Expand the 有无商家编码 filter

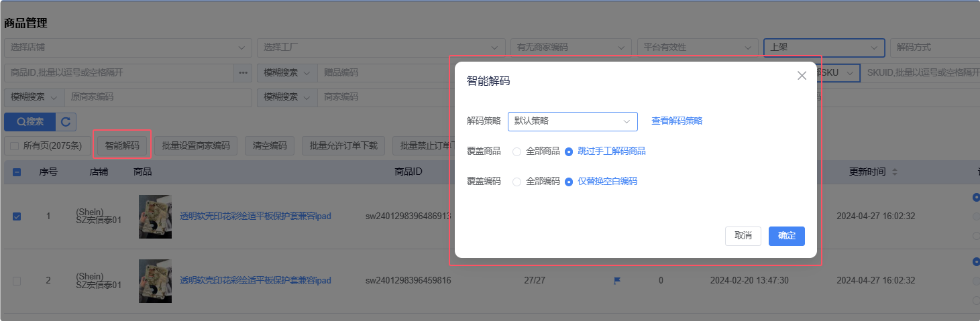571,48
